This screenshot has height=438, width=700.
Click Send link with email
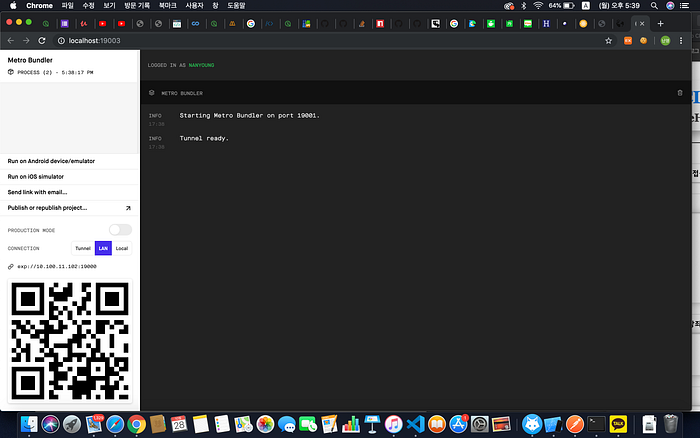pos(70,192)
